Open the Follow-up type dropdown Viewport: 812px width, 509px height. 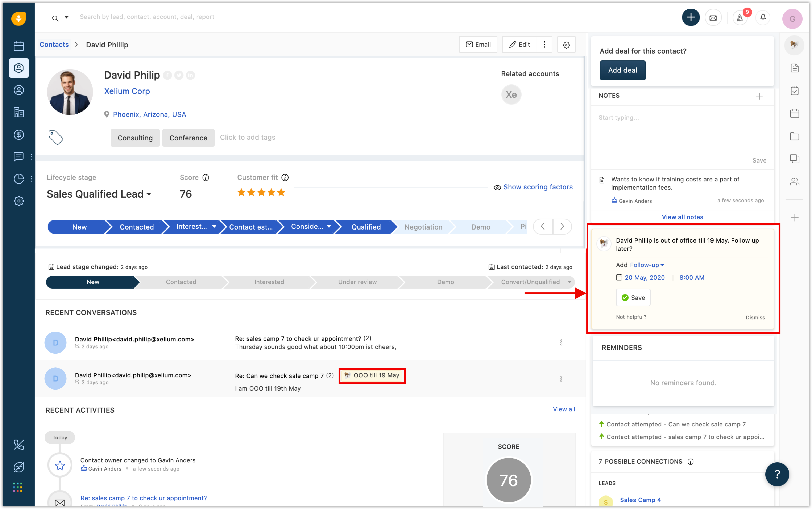point(647,265)
